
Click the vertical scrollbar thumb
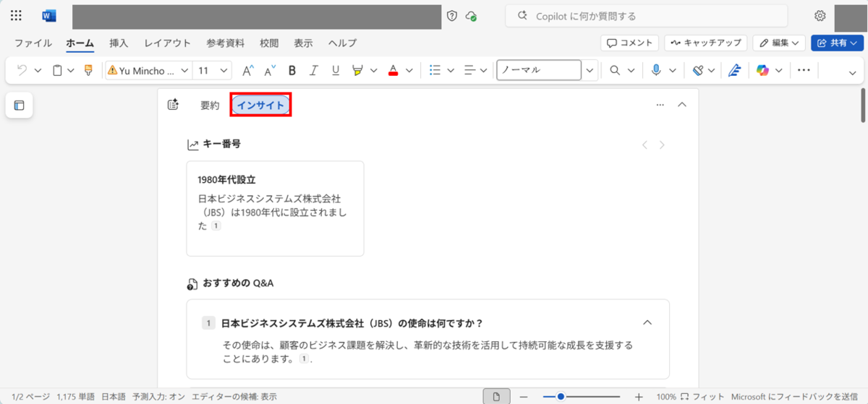point(863,106)
